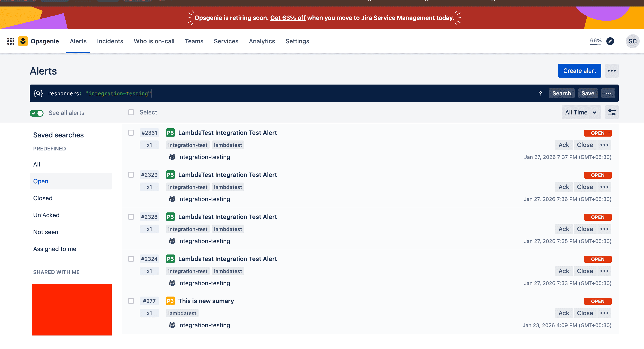This screenshot has width=644, height=349.
Task: Open the ellipsis menu on alert #2331
Action: tap(604, 145)
